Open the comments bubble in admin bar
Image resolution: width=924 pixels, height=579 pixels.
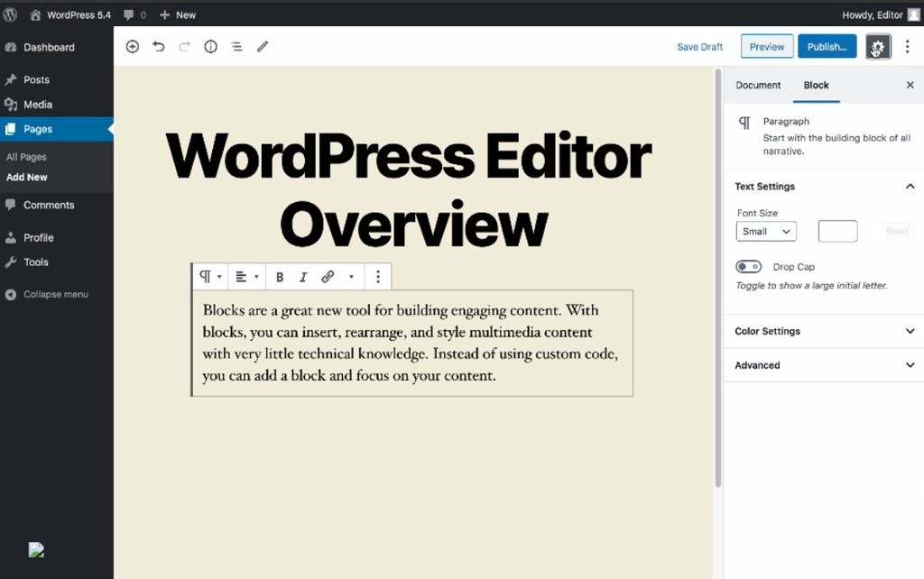[135, 14]
